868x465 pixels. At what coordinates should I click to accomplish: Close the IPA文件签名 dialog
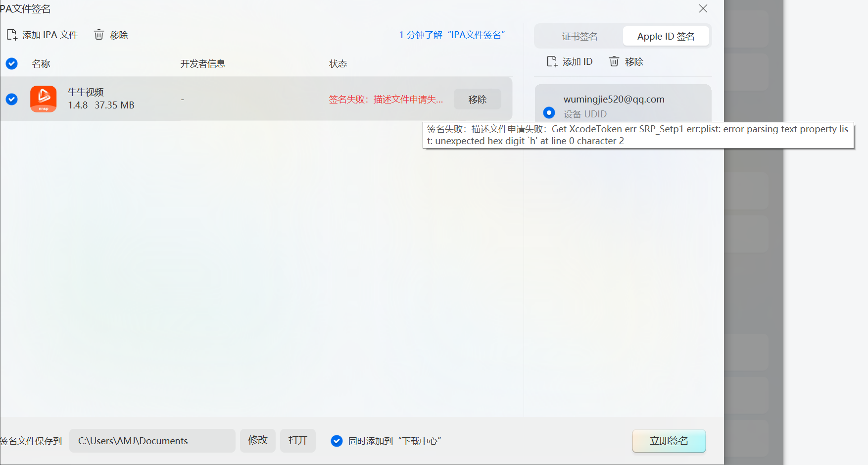pos(703,8)
